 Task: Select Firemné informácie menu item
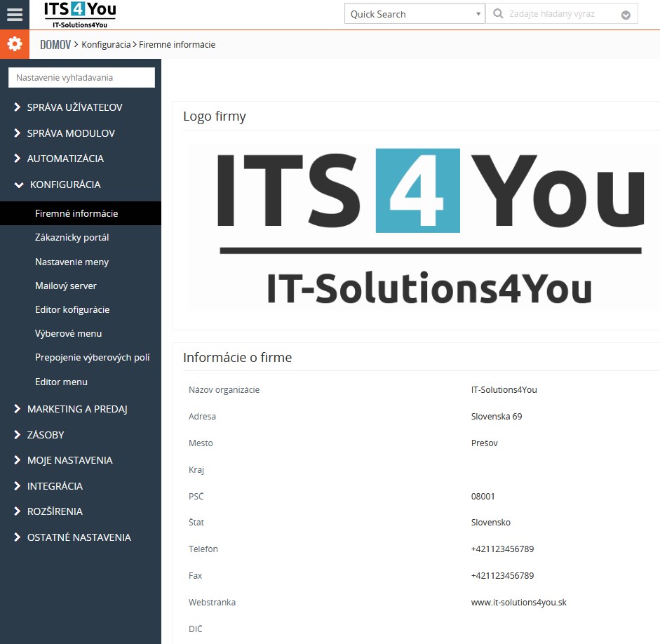tap(81, 213)
